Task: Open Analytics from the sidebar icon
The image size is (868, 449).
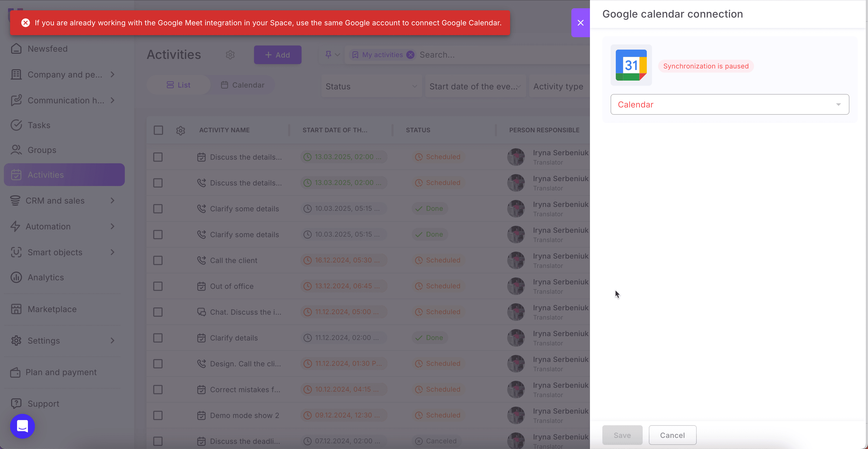Action: pyautogui.click(x=16, y=277)
